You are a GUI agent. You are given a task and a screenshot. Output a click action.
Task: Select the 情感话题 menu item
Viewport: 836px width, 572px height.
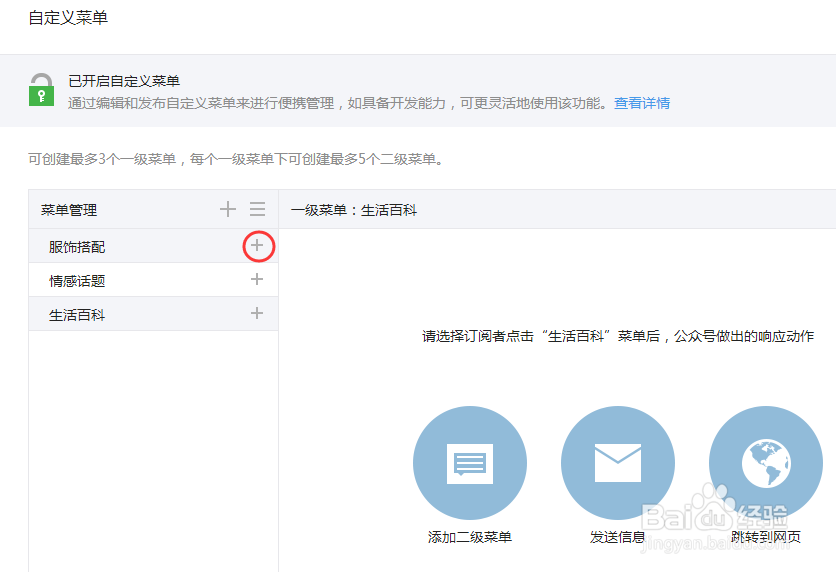(154, 280)
